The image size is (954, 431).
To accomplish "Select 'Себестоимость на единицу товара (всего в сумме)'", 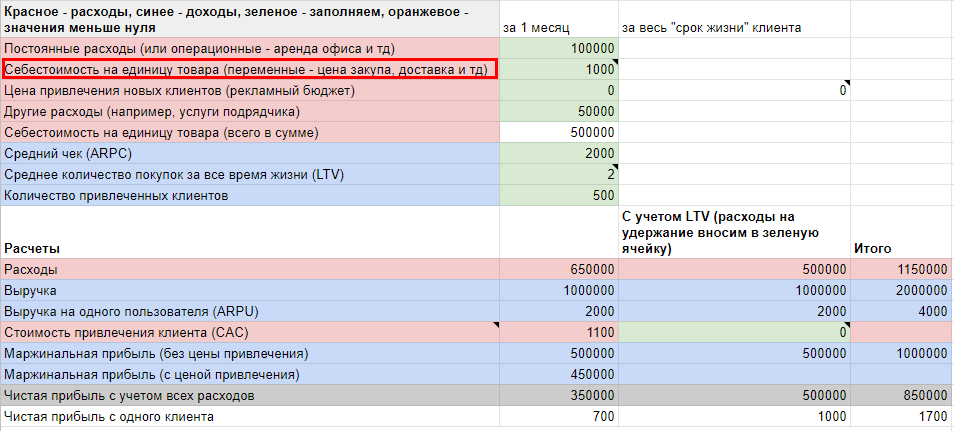I will tap(250, 133).
